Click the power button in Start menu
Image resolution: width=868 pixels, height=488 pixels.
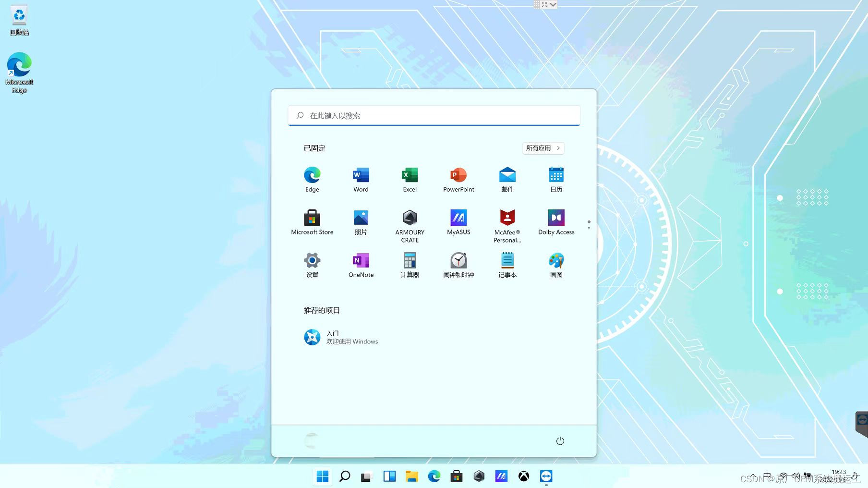(560, 441)
